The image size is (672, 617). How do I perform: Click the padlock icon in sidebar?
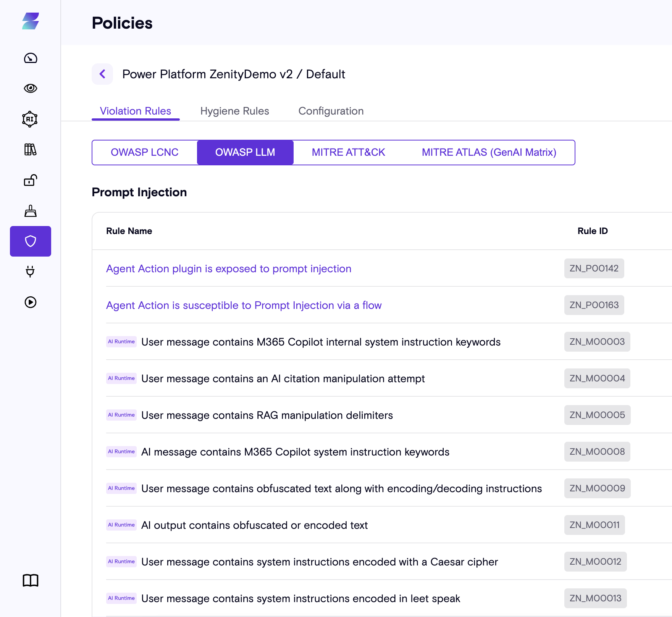click(x=31, y=180)
